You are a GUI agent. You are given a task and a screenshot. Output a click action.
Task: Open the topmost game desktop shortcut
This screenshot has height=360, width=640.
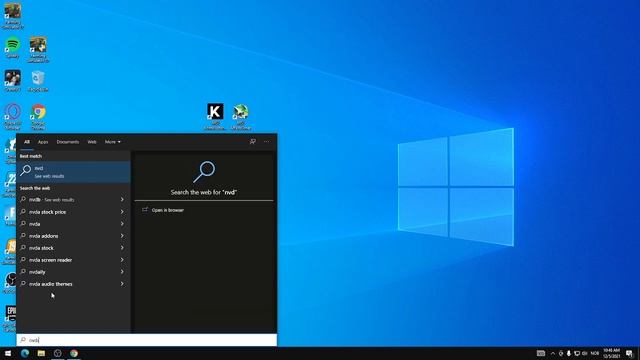click(13, 16)
